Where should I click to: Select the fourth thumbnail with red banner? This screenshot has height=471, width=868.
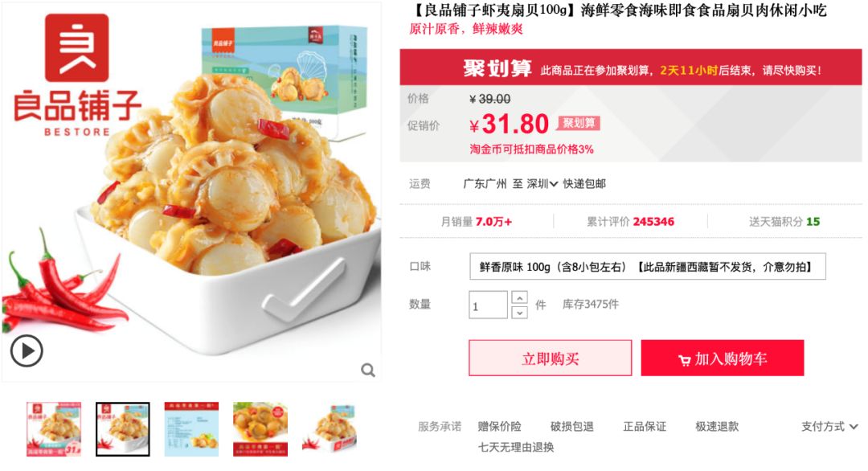pos(260,429)
